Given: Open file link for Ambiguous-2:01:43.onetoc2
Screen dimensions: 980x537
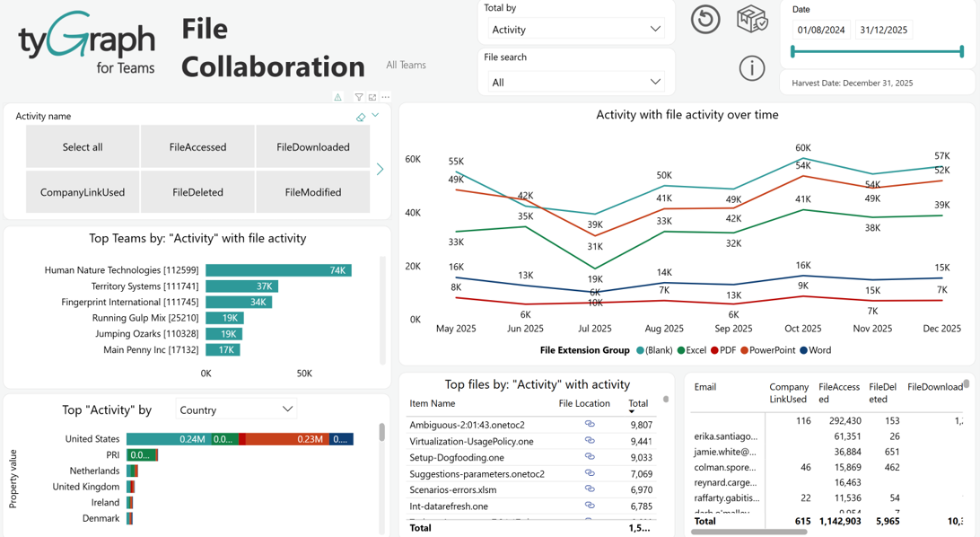Looking at the screenshot, I should pos(590,424).
